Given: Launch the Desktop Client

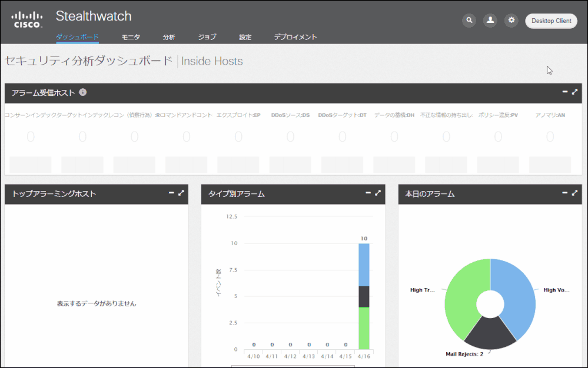Looking at the screenshot, I should 552,21.
